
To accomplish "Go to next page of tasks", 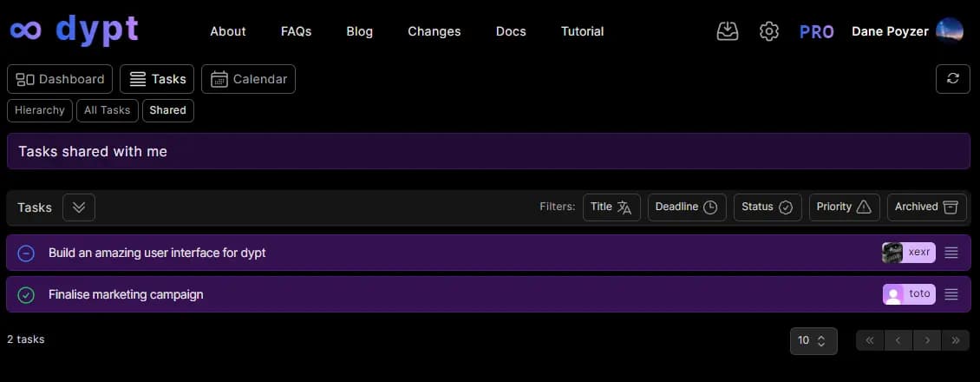I will tap(927, 340).
